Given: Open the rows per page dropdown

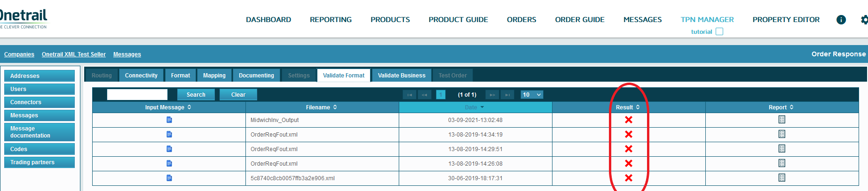Looking at the screenshot, I should tap(532, 95).
